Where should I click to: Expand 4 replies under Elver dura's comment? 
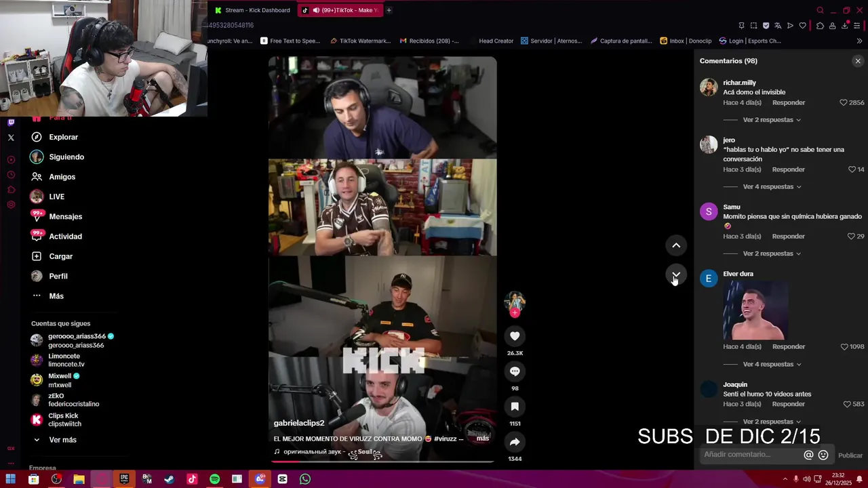pyautogui.click(x=772, y=365)
